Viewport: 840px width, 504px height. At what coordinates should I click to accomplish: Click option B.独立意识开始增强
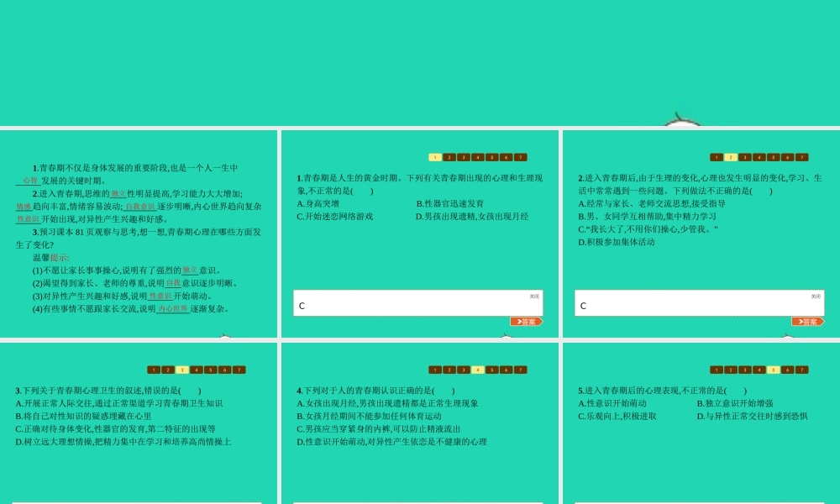click(735, 403)
